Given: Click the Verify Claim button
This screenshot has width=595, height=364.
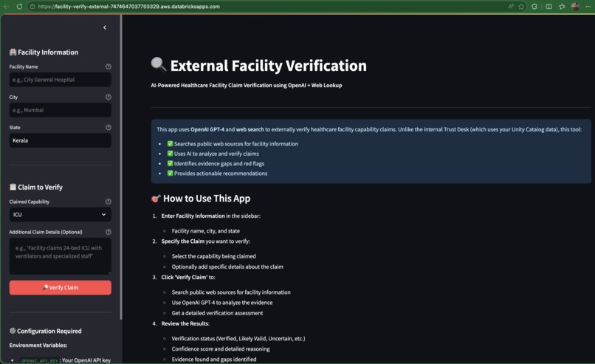Looking at the screenshot, I should 61,288.
